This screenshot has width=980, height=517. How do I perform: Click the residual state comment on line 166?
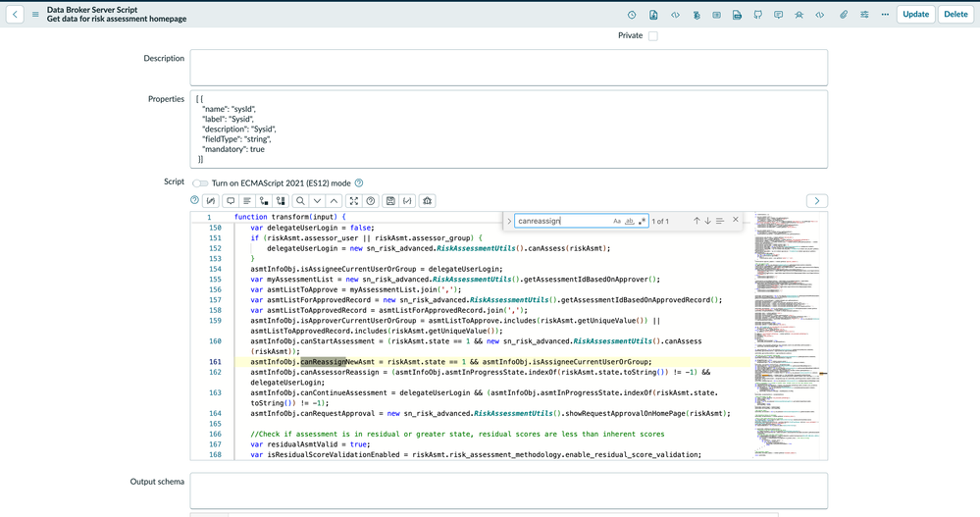[x=457, y=434]
